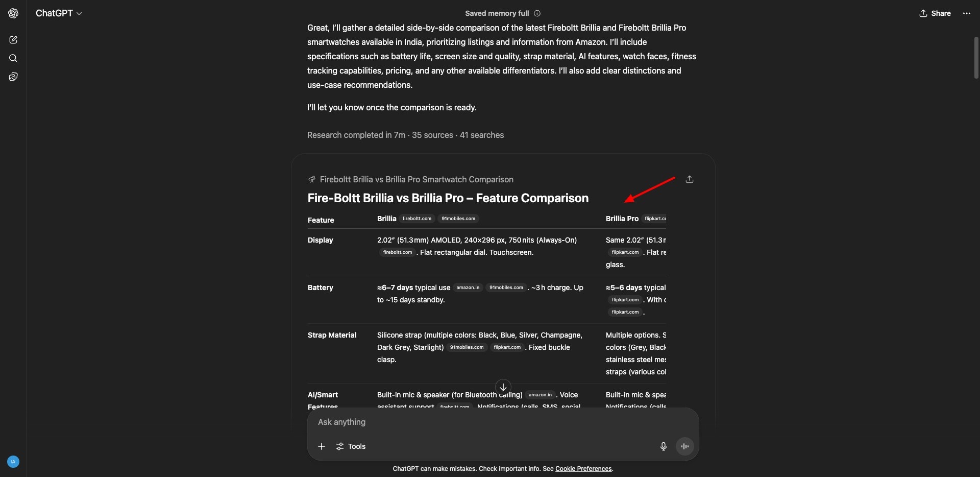Image resolution: width=980 pixels, height=477 pixels.
Task: Start voice mode with the waveform button
Action: click(684, 446)
